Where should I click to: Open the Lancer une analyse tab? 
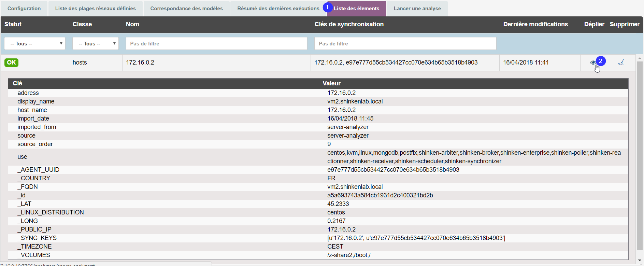pyautogui.click(x=417, y=9)
